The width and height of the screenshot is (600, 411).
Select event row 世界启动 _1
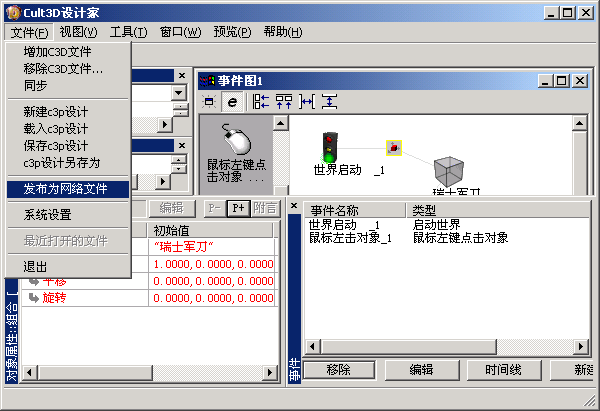pyautogui.click(x=344, y=225)
